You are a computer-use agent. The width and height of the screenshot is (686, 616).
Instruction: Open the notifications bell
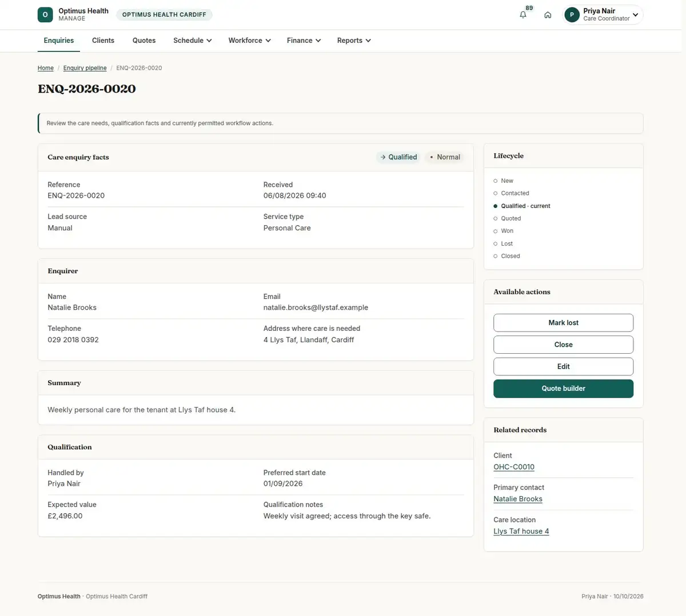(x=523, y=15)
